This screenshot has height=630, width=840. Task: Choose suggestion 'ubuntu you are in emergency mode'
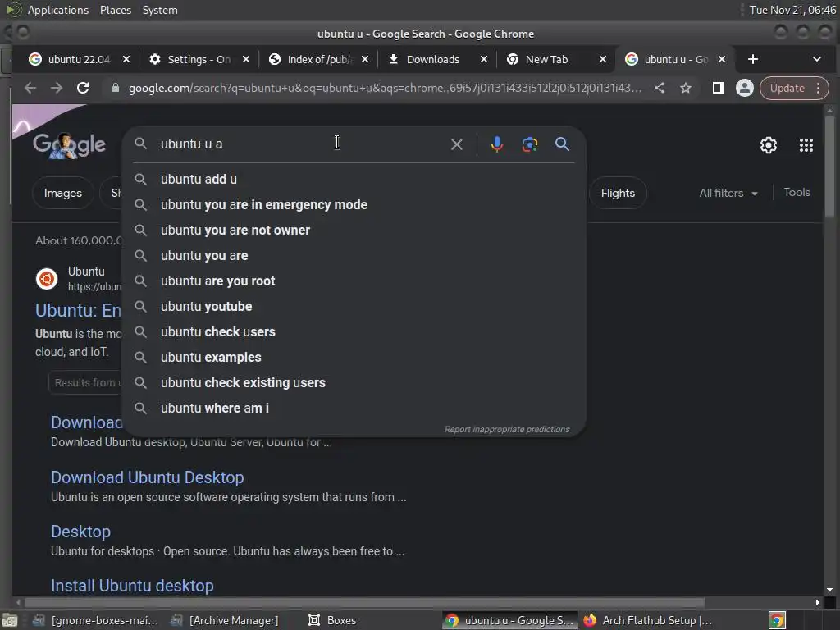coord(354,204)
